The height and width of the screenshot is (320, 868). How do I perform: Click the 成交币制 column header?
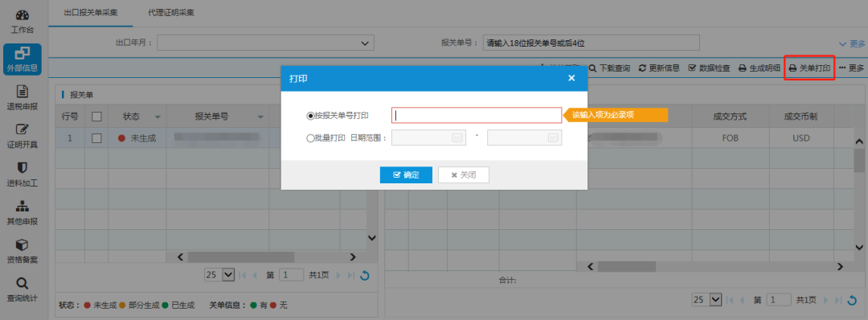(x=801, y=117)
